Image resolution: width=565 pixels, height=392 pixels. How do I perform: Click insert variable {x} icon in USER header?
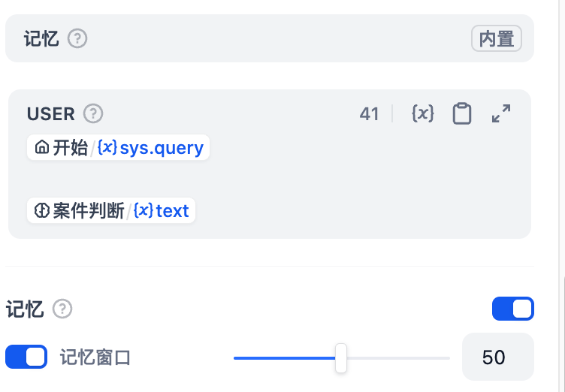pos(423,114)
